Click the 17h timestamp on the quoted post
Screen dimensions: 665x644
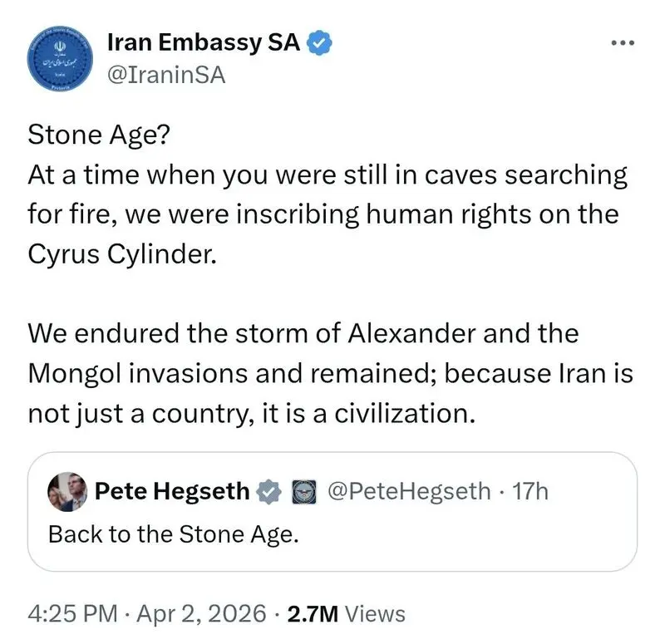(532, 491)
